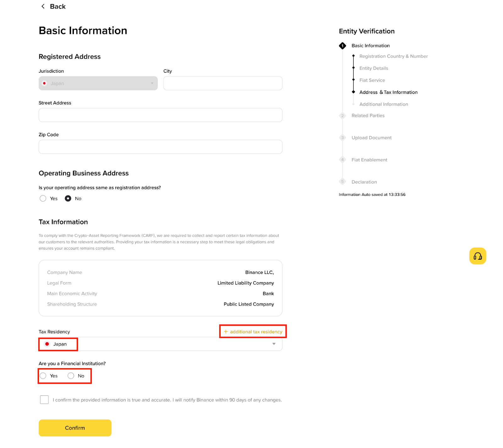Screen dimensions: 503x448
Task: Check the information accuracy confirmation box
Action: click(44, 400)
